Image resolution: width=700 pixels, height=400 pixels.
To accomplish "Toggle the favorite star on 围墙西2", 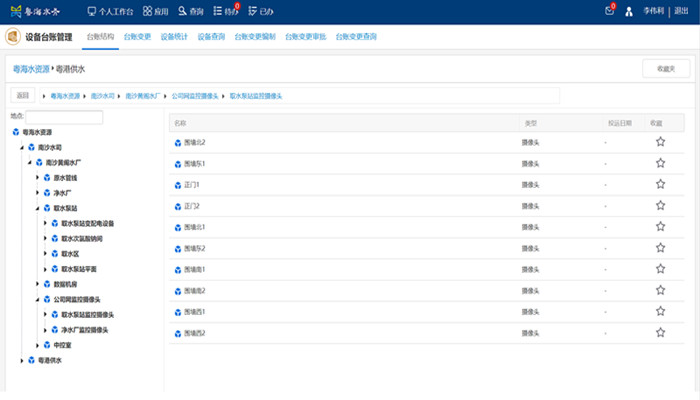I will pyautogui.click(x=660, y=332).
